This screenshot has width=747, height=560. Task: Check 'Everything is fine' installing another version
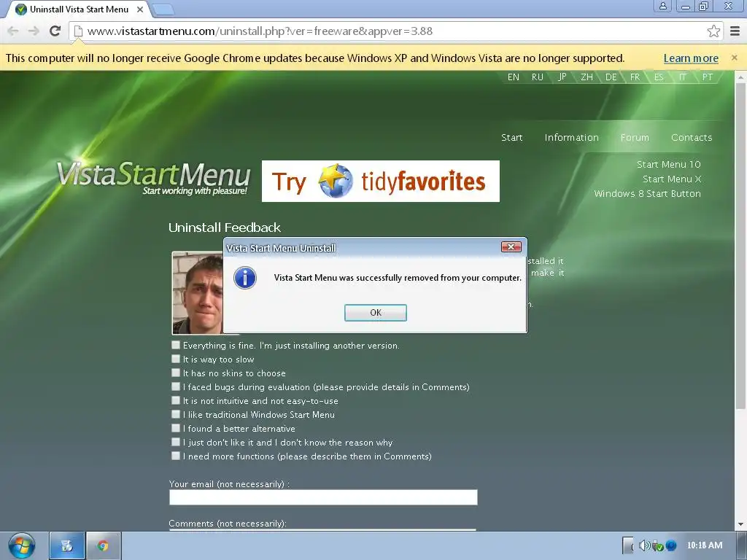coord(176,345)
